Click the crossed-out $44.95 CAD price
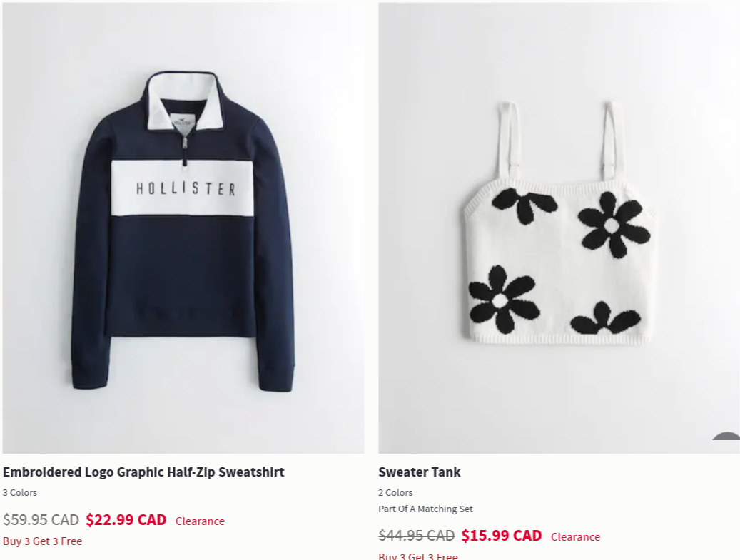 click(x=416, y=536)
